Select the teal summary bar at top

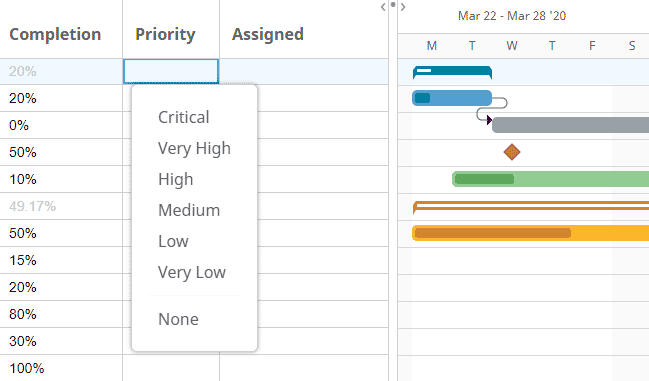pyautogui.click(x=452, y=72)
